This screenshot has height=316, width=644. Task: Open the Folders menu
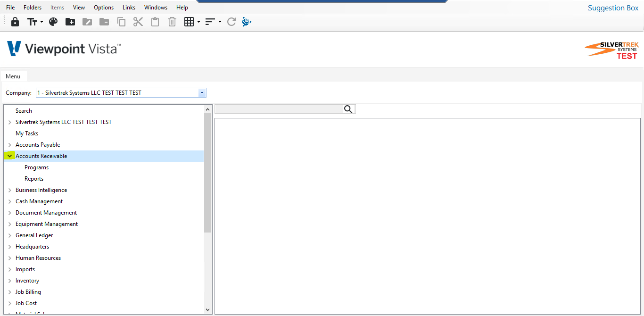pyautogui.click(x=33, y=8)
